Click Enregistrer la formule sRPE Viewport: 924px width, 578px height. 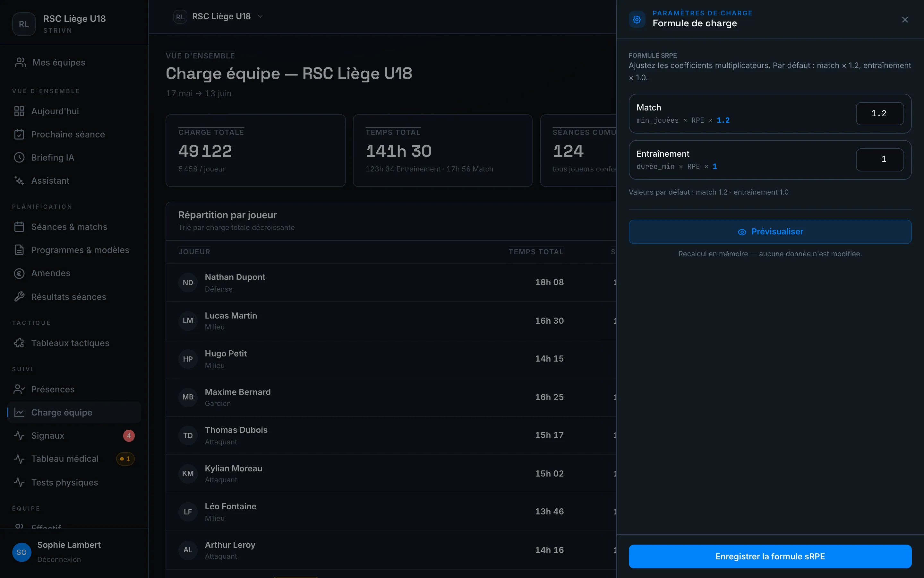(770, 556)
